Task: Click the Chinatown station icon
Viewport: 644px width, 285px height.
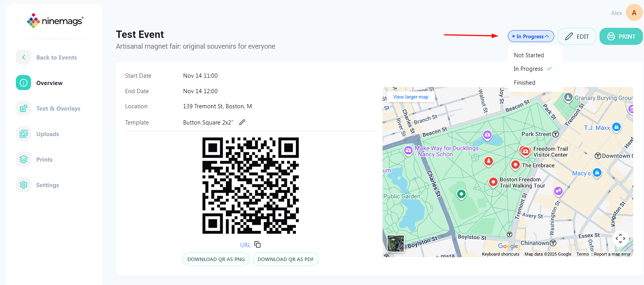Action: 553,243
